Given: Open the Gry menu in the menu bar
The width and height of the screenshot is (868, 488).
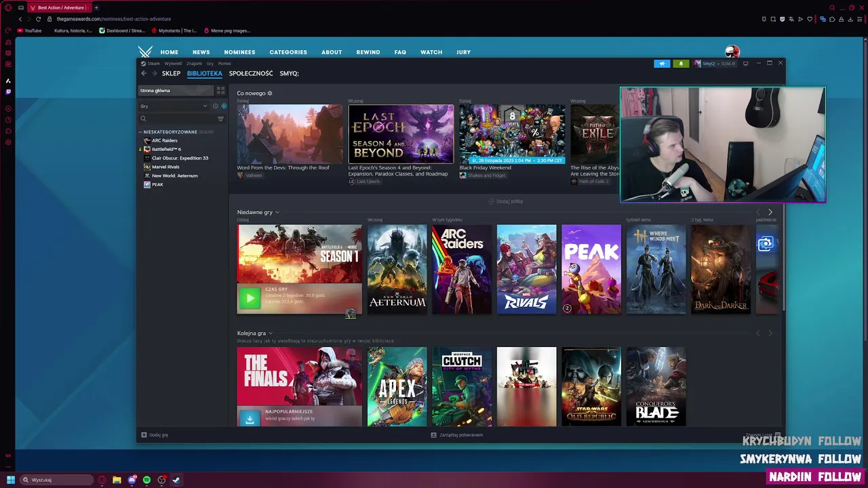Looking at the screenshot, I should pos(210,64).
